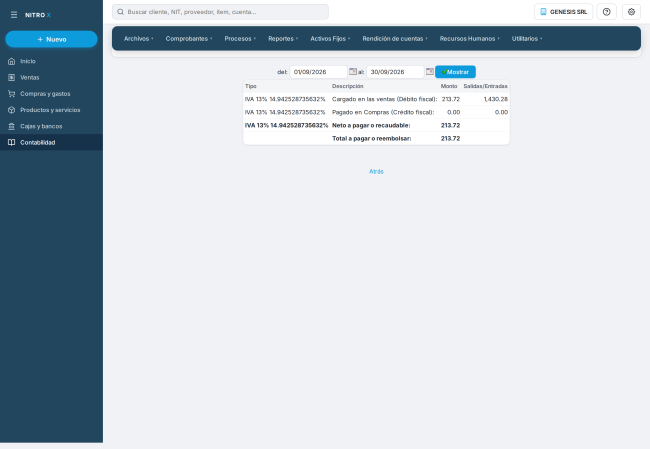Expand the Procesos menu
Image resolution: width=650 pixels, height=449 pixels.
point(240,39)
